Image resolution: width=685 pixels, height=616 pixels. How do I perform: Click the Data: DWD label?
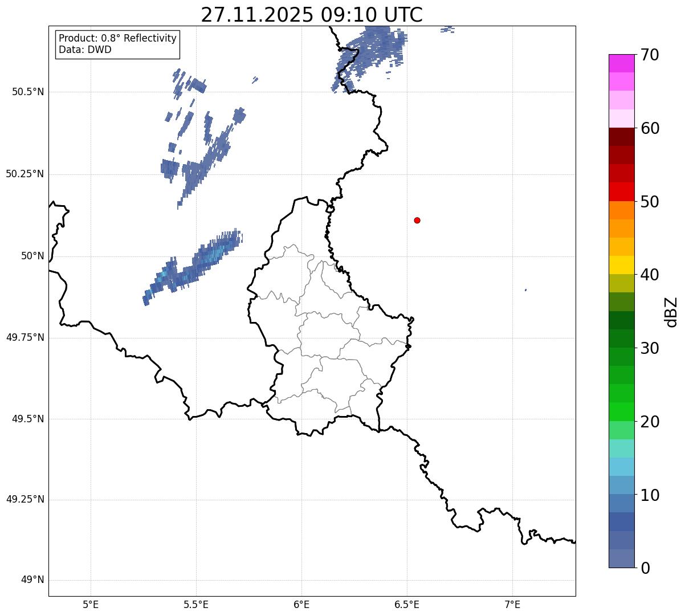pyautogui.click(x=85, y=50)
